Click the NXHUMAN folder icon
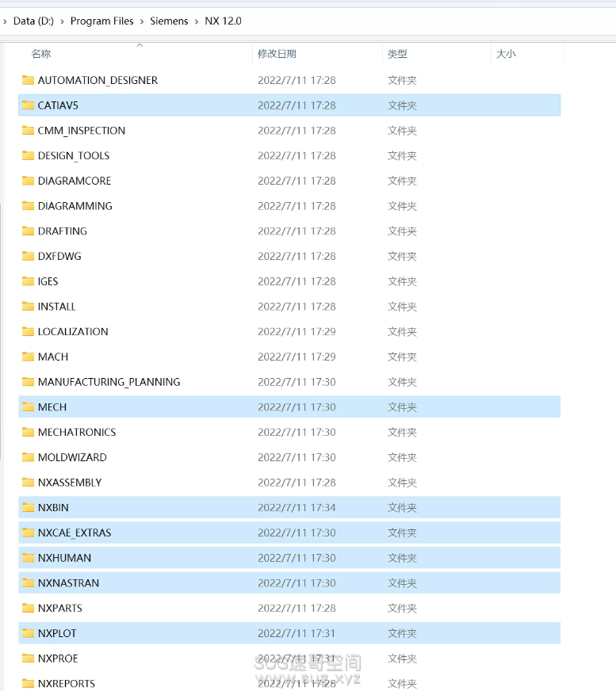616x691 pixels. point(29,557)
